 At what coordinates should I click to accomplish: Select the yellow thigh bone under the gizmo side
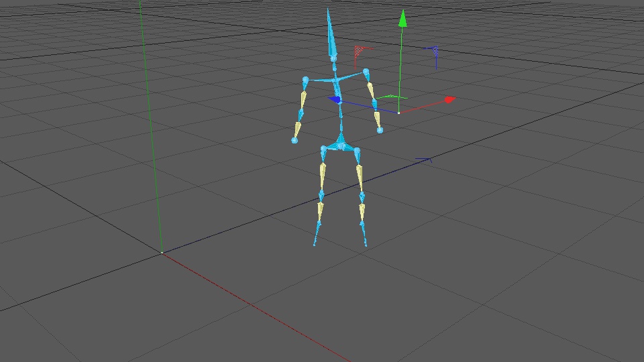[360, 178]
